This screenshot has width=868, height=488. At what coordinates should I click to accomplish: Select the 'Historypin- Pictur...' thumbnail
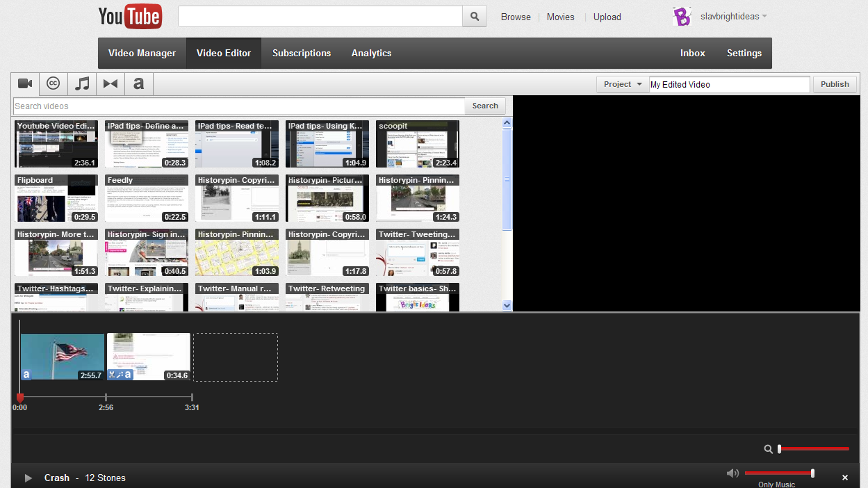click(x=327, y=198)
